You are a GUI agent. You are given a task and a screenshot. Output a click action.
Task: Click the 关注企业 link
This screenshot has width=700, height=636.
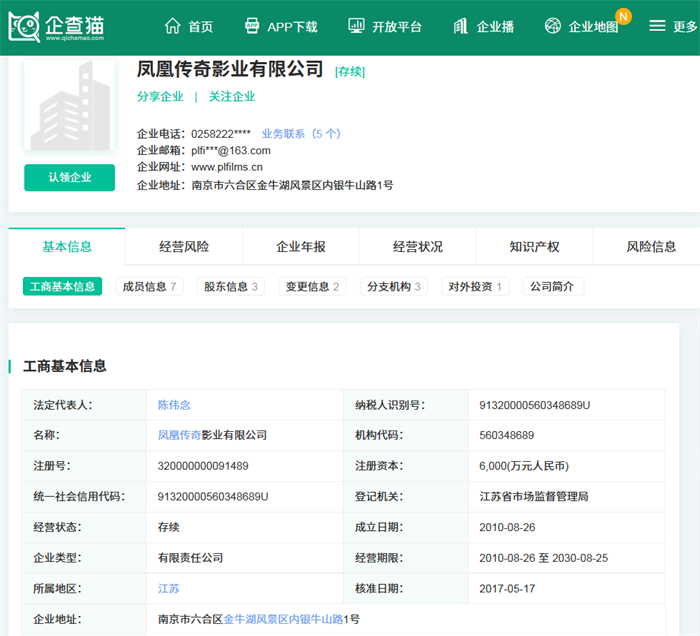coord(232,97)
